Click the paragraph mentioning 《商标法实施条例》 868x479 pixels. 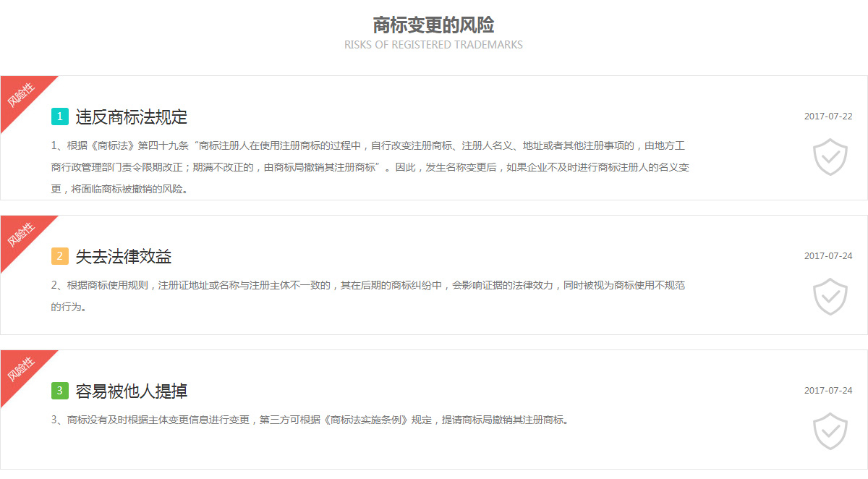310,420
